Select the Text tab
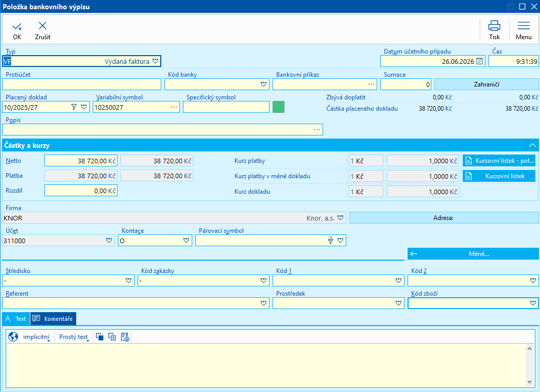The height and width of the screenshot is (392, 540). click(16, 319)
